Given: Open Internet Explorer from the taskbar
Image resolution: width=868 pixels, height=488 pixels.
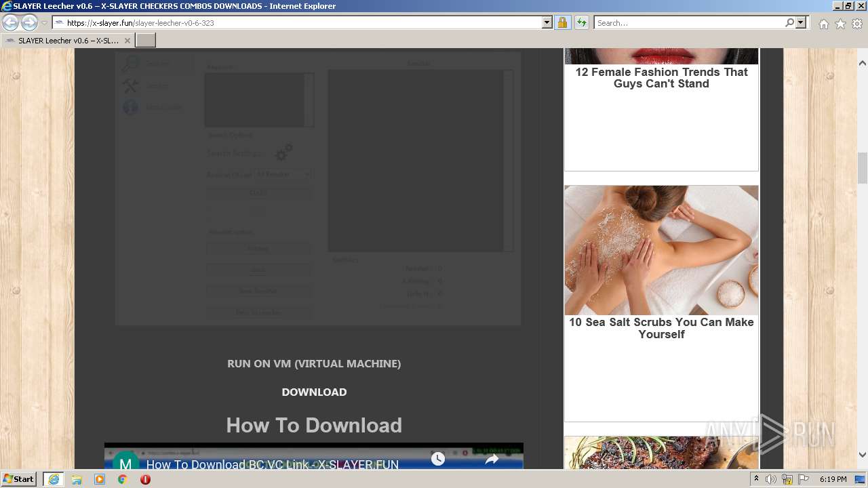Looking at the screenshot, I should click(53, 479).
